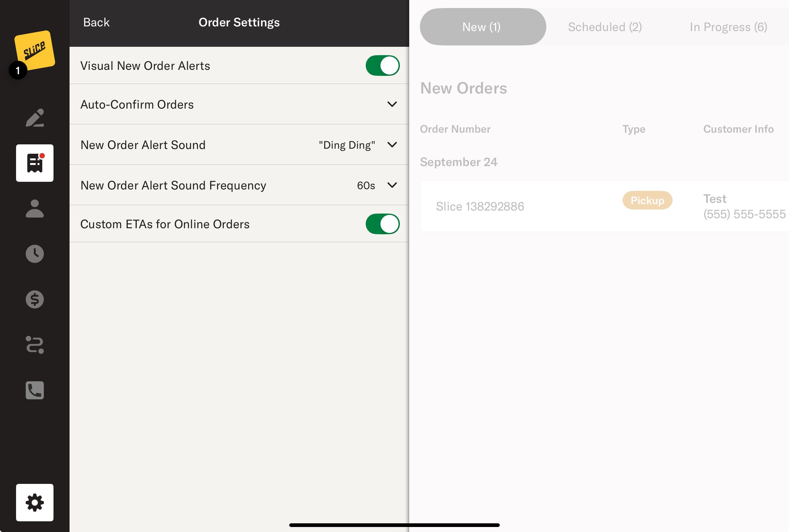Go Back from Order Settings
The image size is (789, 532).
96,22
